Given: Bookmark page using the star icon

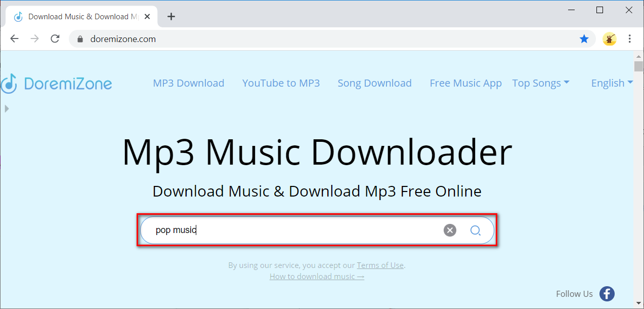Looking at the screenshot, I should [584, 39].
